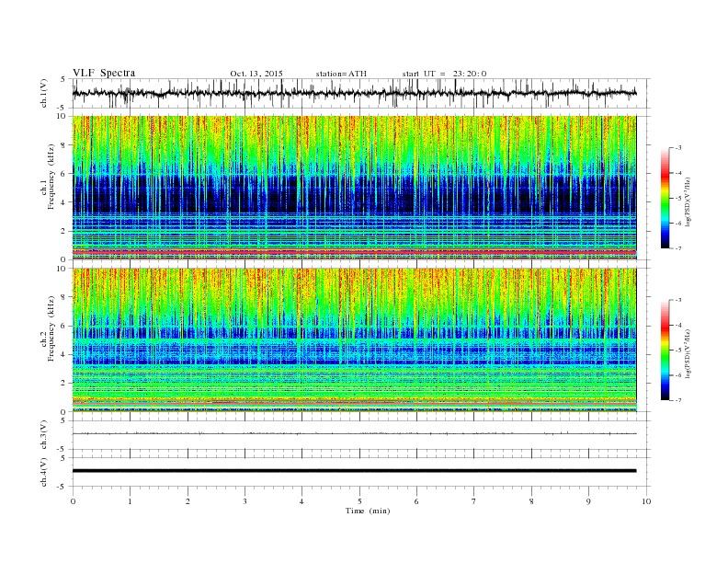
Task: Click the color bar beside ch.1 spectrogram
Action: (x=665, y=199)
